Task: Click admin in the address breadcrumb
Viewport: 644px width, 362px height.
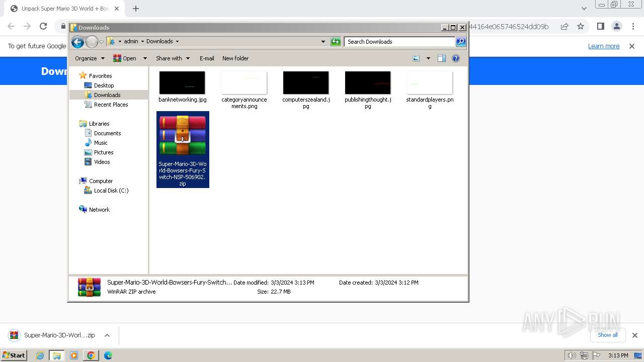Action: tap(131, 42)
